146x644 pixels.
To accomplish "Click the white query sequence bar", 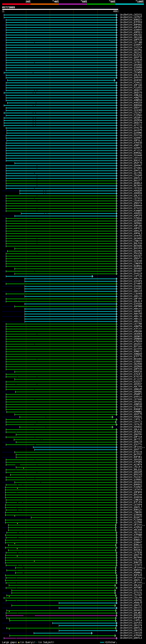I will click(60, 9).
